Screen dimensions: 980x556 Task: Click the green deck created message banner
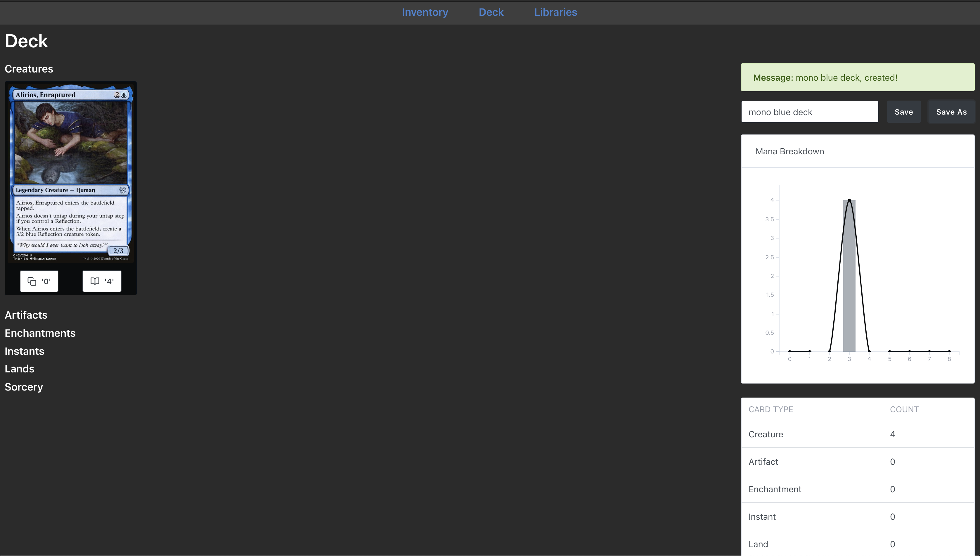coord(858,77)
